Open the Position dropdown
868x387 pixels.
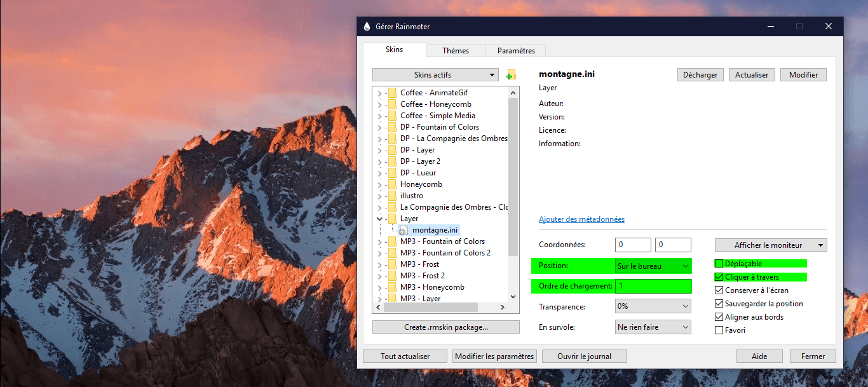(653, 266)
